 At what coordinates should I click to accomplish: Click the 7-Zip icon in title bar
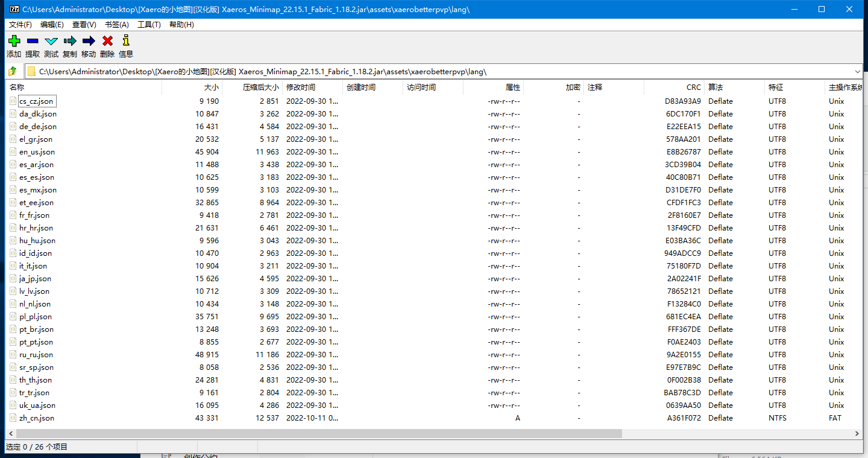(x=13, y=9)
